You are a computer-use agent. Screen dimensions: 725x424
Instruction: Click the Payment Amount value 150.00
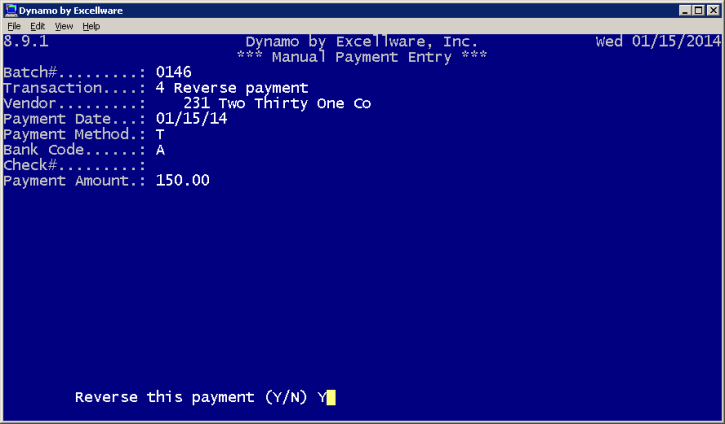[183, 180]
